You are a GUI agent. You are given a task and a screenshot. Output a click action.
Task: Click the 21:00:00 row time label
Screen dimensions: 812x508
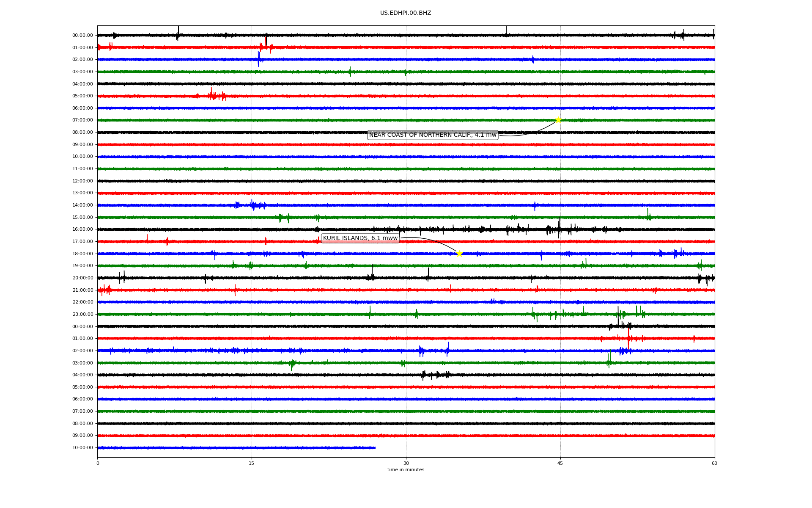click(82, 290)
